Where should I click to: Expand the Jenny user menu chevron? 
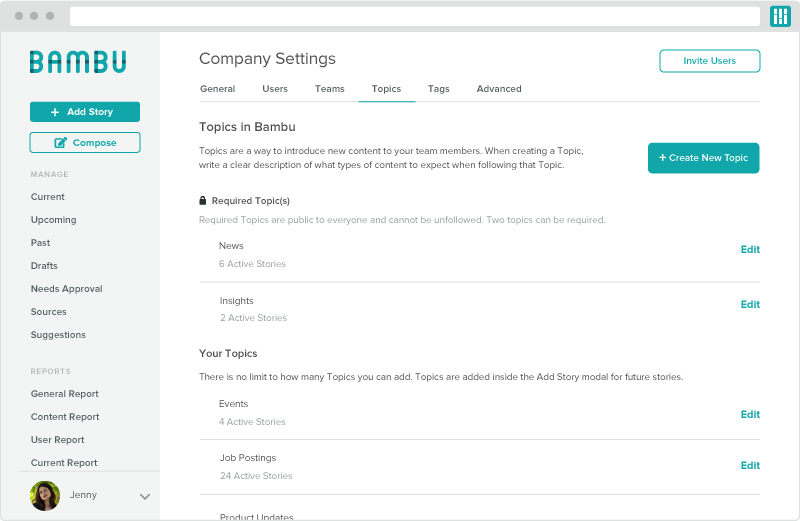pyautogui.click(x=145, y=496)
